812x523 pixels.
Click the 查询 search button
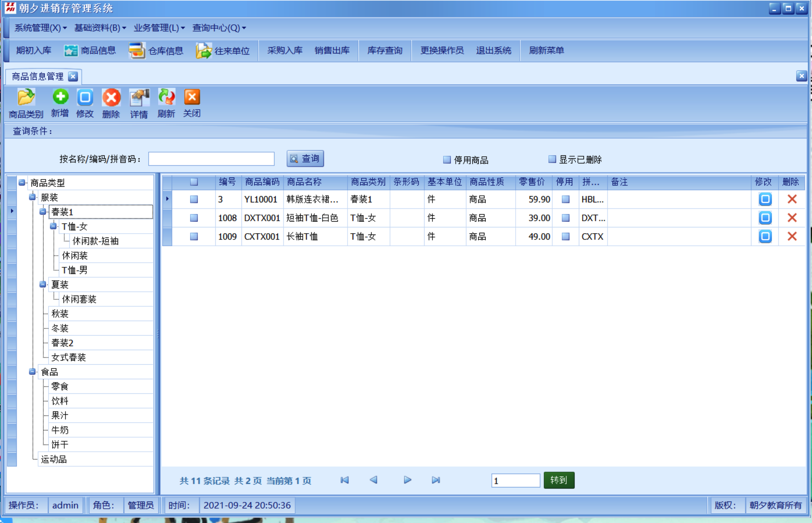click(x=305, y=159)
